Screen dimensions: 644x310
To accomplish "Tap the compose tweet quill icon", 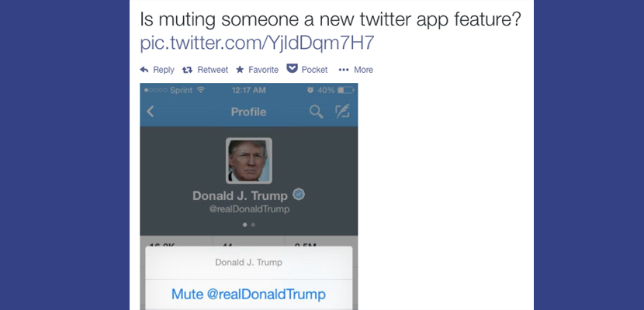I will click(x=342, y=112).
